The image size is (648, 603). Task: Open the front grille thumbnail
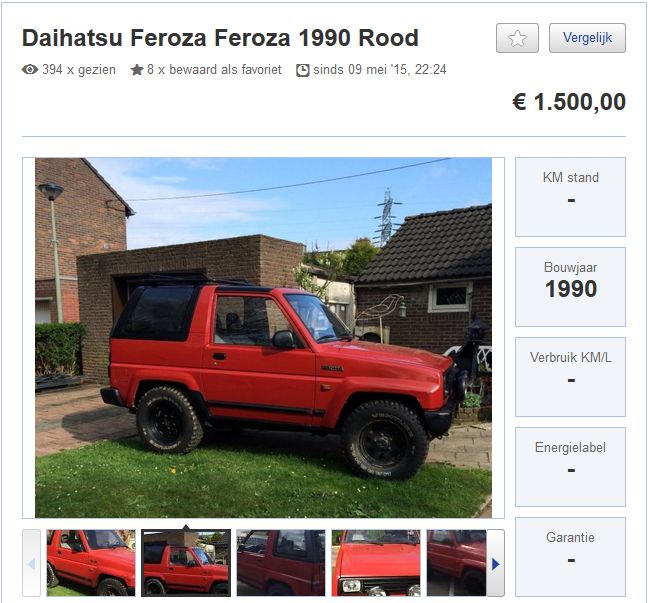pos(376,563)
